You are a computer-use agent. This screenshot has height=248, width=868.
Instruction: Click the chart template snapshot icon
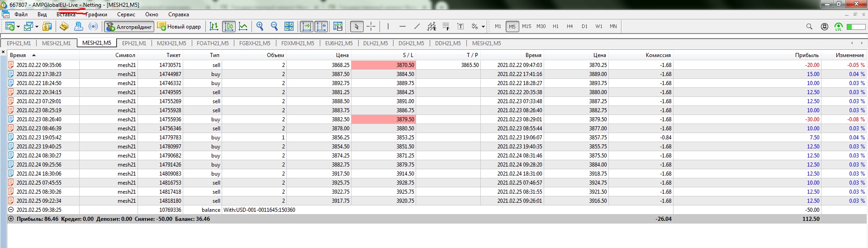click(338, 27)
